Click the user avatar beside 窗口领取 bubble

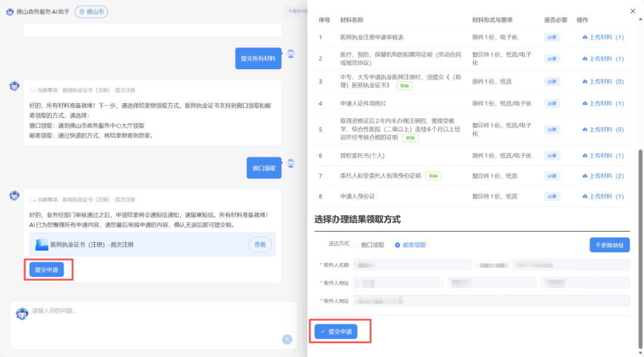click(291, 164)
